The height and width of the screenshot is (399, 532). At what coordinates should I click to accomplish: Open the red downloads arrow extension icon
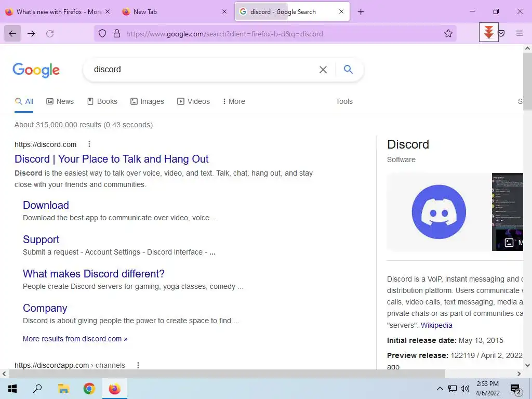pyautogui.click(x=488, y=33)
